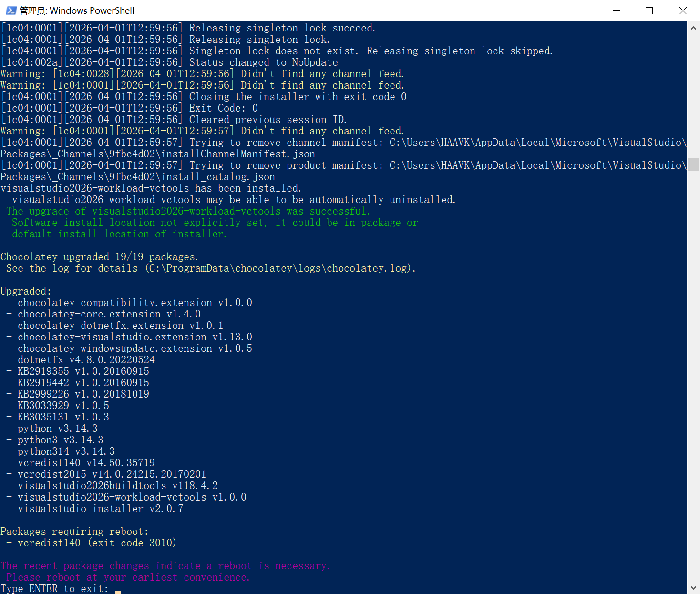Screen dimensions: 700x594
Task: Click the PowerShell icon in title bar
Action: click(10, 10)
